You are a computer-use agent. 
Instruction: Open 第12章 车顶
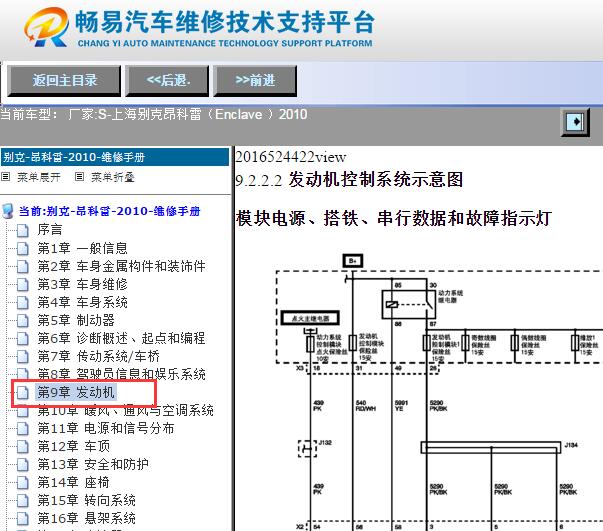coord(73,446)
